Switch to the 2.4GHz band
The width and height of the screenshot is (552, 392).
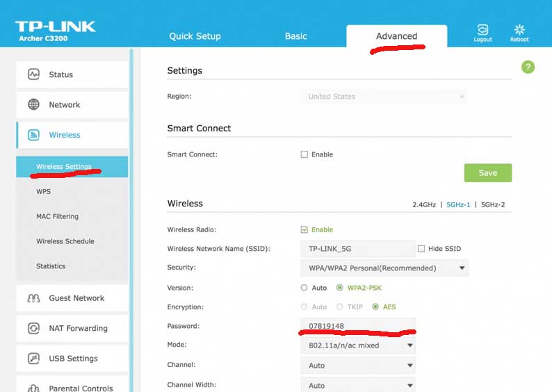(x=424, y=205)
